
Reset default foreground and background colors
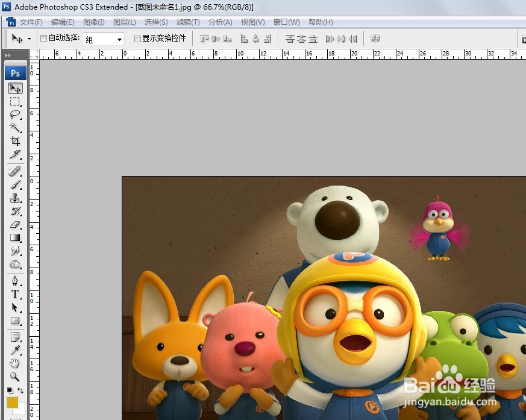coord(10,390)
